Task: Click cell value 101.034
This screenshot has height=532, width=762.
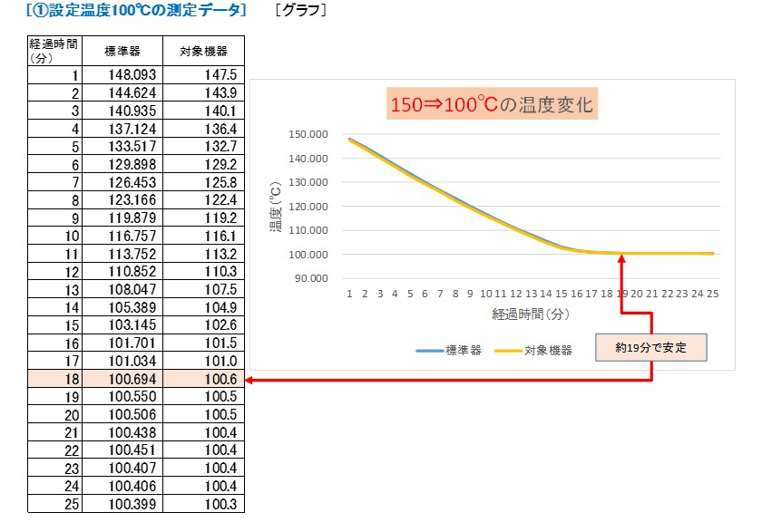Action: click(x=132, y=361)
